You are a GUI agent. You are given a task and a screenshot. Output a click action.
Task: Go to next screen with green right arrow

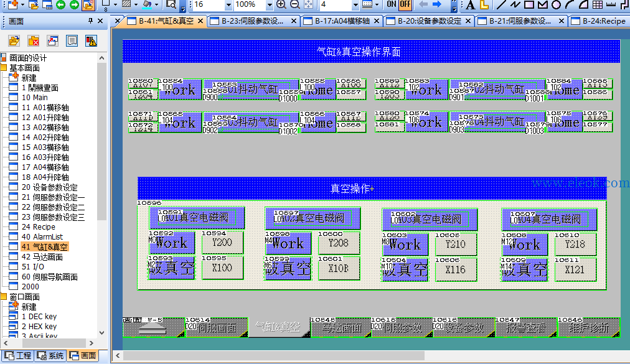click(x=74, y=5)
